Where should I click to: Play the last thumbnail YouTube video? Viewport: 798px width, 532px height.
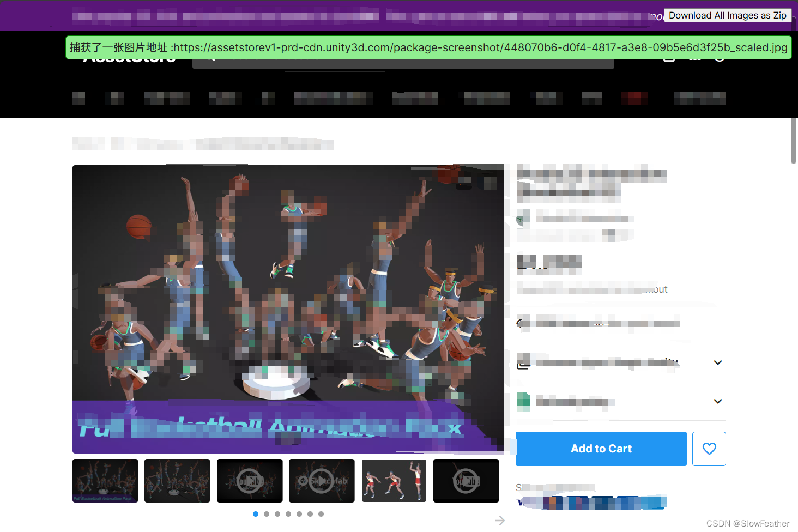(x=466, y=480)
